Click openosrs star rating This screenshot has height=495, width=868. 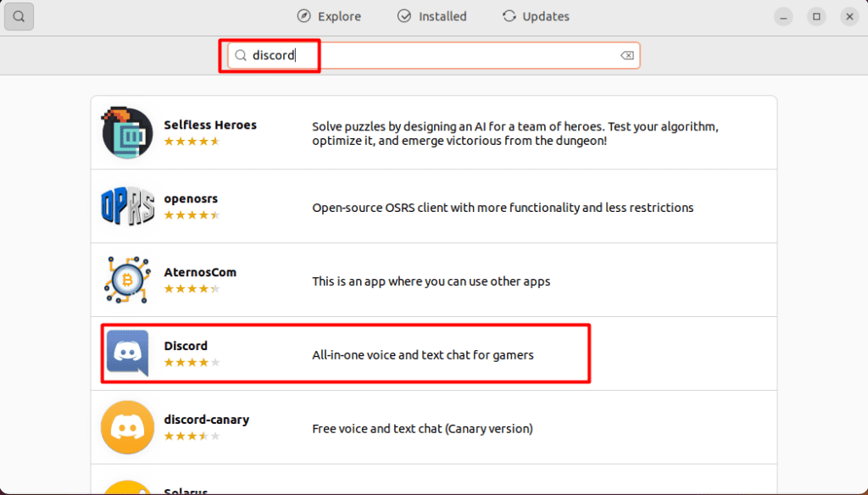click(x=192, y=214)
